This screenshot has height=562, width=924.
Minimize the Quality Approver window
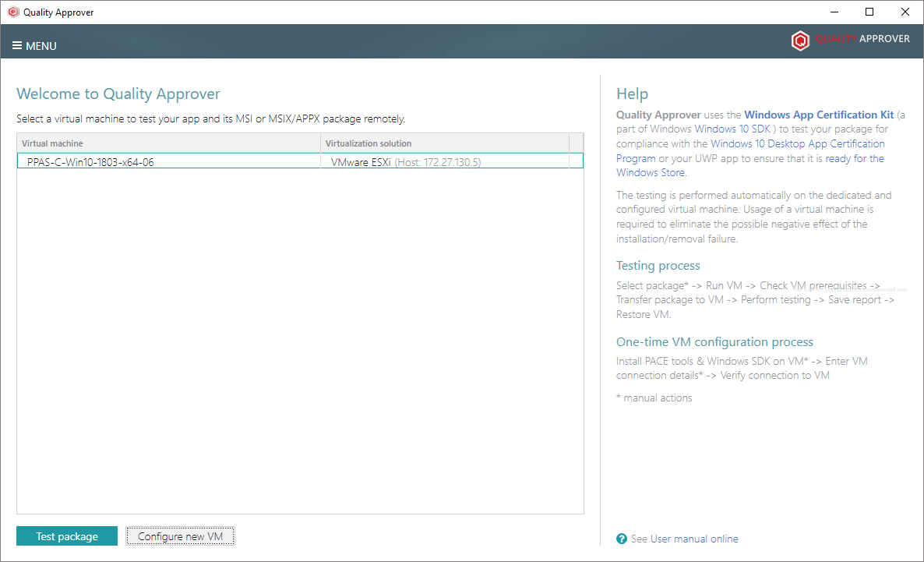[834, 12]
